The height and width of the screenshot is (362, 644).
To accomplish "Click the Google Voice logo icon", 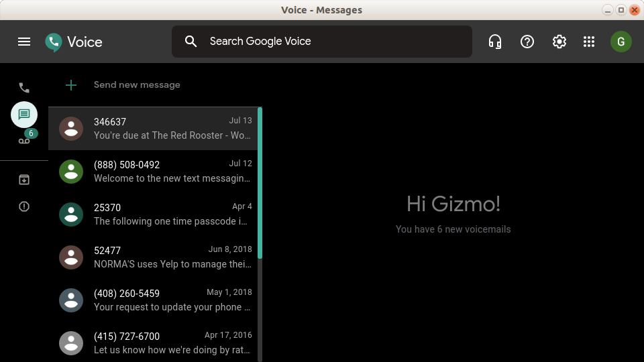I will 54,42.
